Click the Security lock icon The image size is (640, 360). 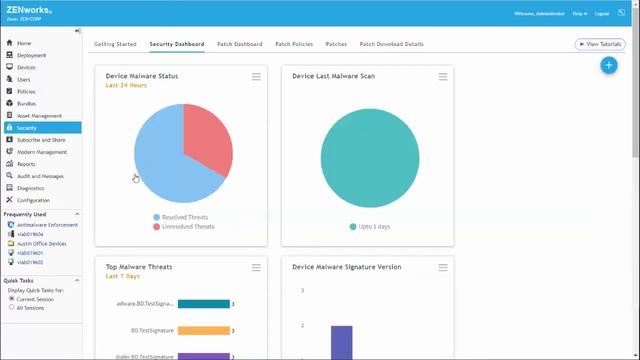tap(9, 128)
